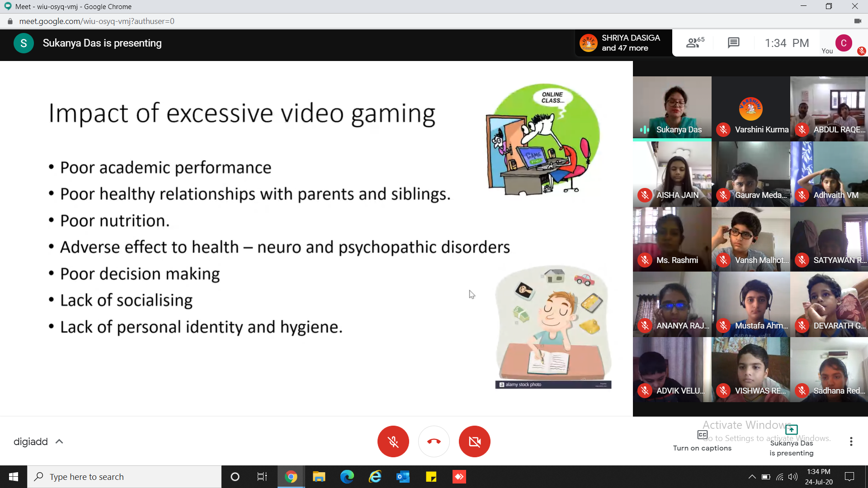Select the Gaurav Meda... video tile

[x=750, y=174]
